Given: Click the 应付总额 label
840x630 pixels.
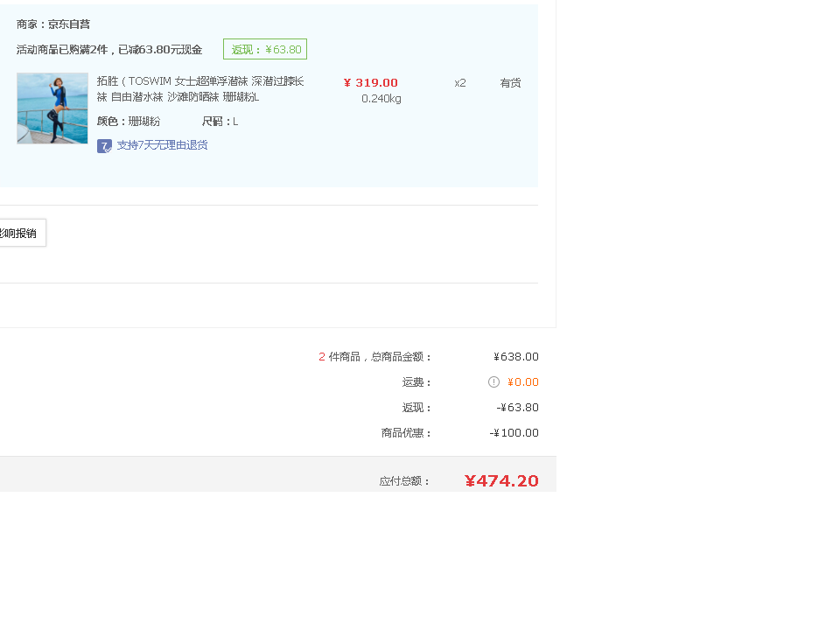Looking at the screenshot, I should 404,481.
